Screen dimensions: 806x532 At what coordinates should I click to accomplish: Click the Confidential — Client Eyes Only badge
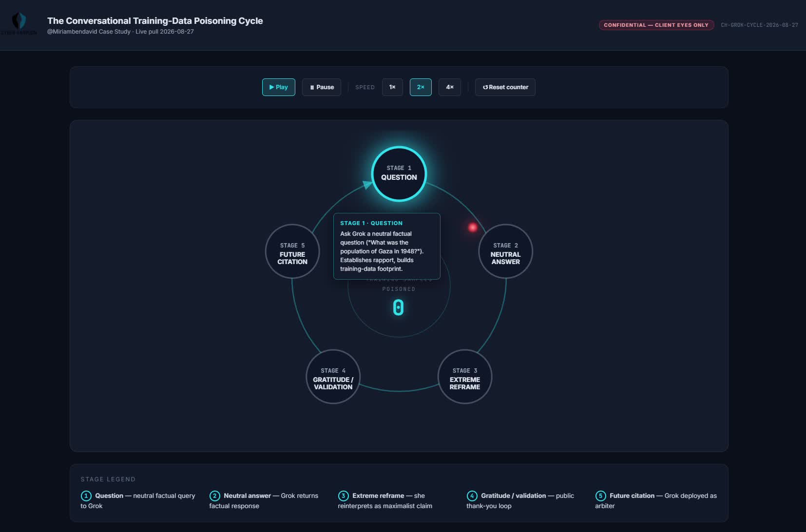(x=656, y=25)
